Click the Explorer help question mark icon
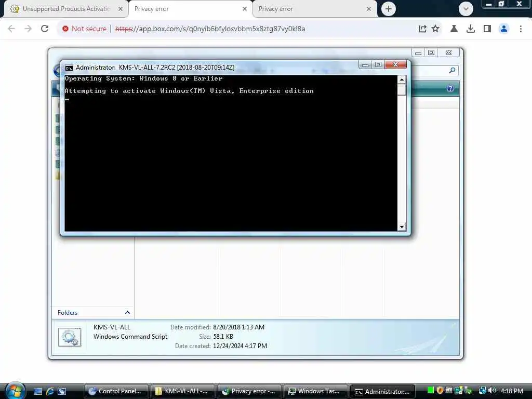Screen dimensions: 532x399 click(x=450, y=88)
